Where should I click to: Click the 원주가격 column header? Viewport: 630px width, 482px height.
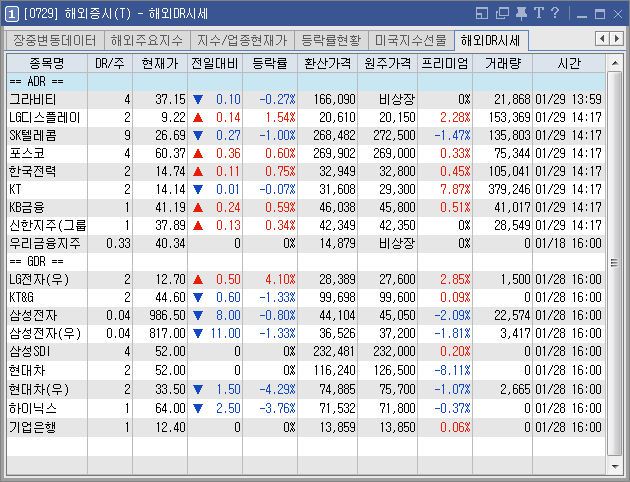[387, 63]
